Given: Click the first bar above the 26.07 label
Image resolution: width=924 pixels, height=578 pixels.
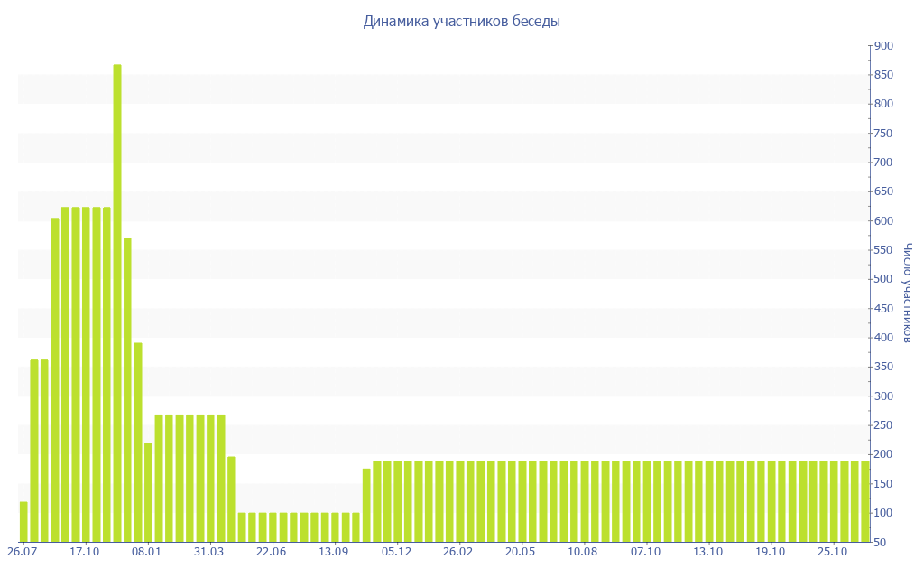Looking at the screenshot, I should [23, 522].
